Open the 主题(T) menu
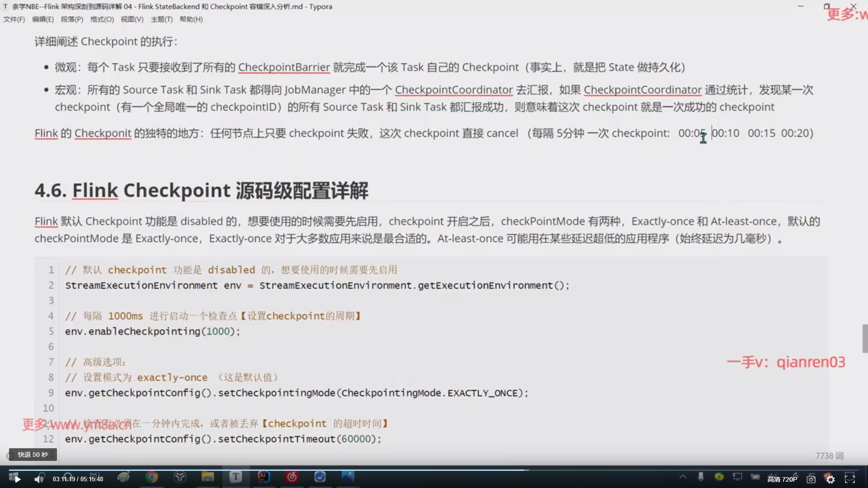868x488 pixels. click(161, 19)
